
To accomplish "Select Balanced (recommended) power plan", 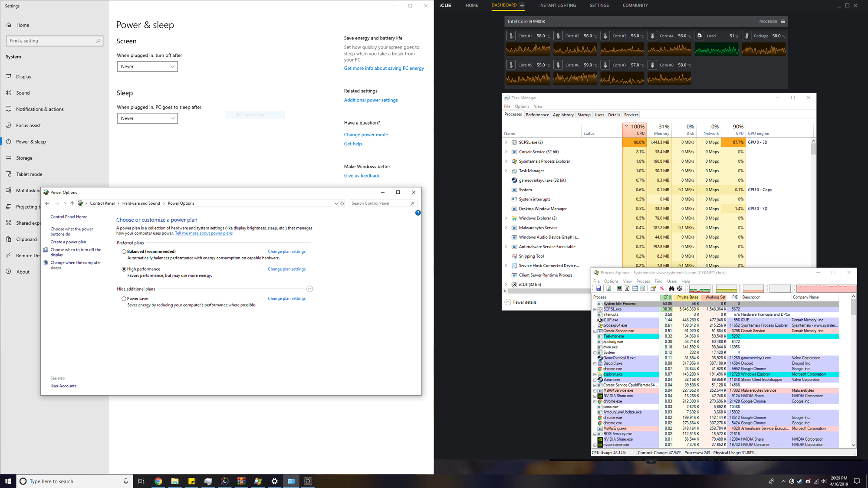I will (x=124, y=252).
